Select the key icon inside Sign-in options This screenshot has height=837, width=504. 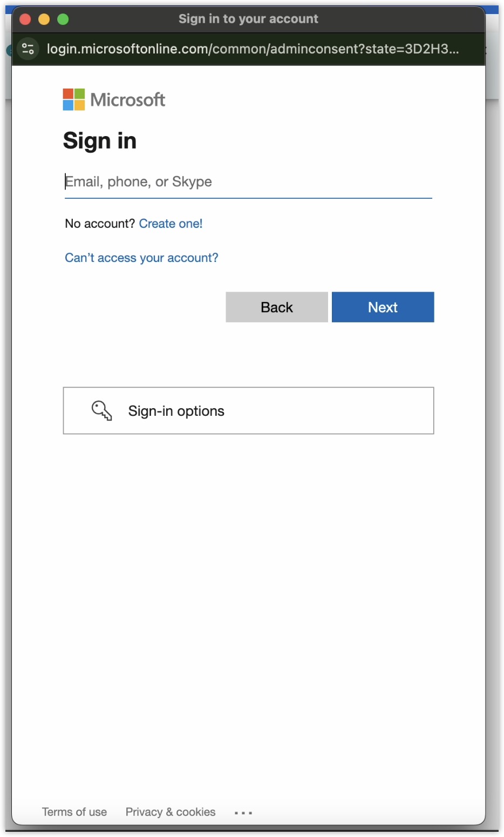101,411
